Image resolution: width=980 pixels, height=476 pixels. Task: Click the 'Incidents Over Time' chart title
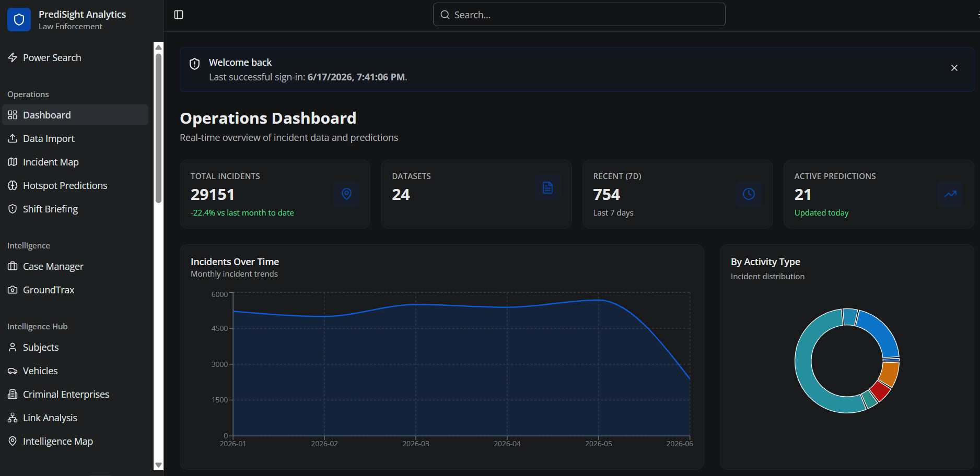pyautogui.click(x=235, y=261)
